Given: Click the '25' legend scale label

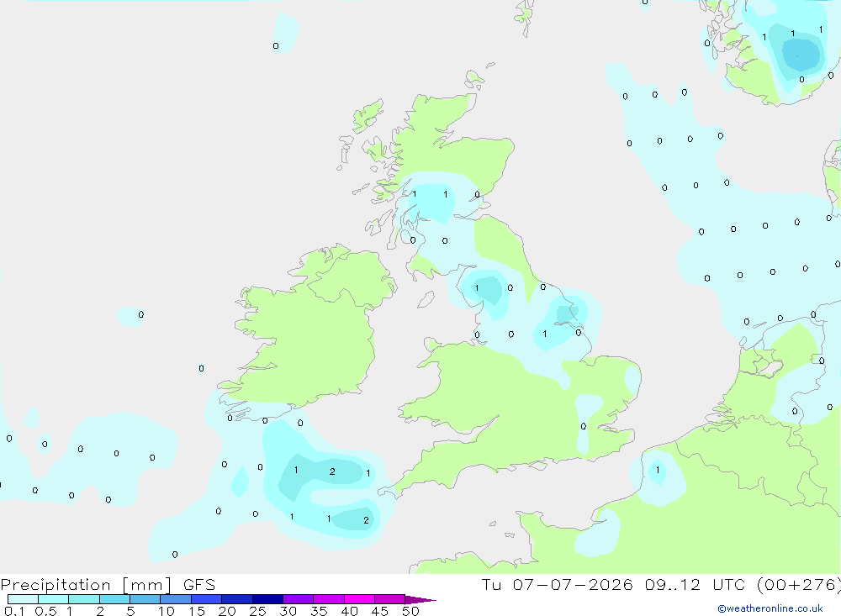Looking at the screenshot, I should pos(257,611).
